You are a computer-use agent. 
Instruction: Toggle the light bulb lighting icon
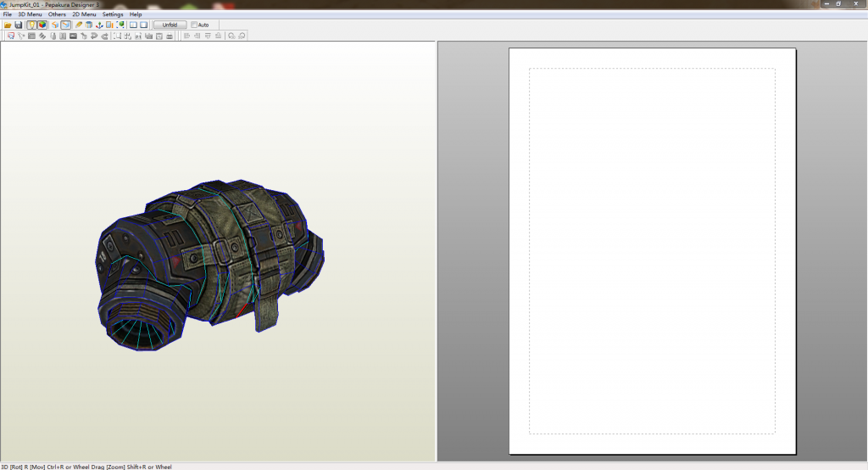point(31,25)
